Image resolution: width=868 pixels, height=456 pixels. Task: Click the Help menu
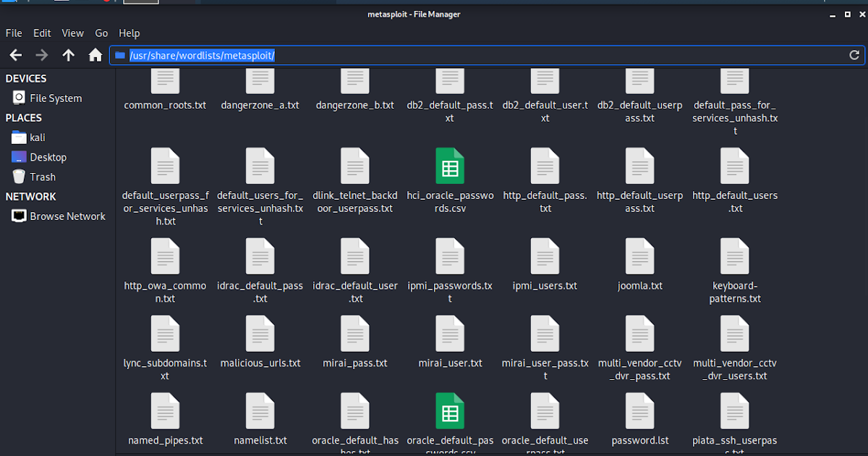point(129,33)
